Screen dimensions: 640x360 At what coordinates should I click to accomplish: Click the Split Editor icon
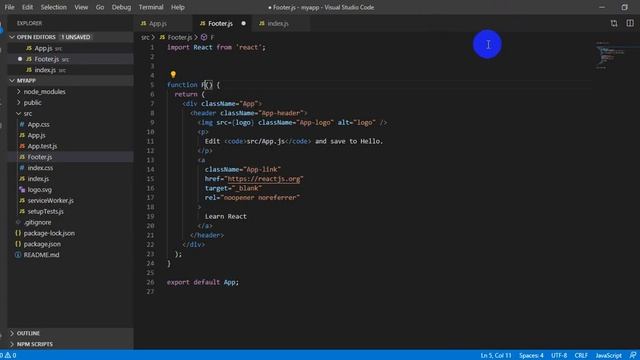(630, 23)
